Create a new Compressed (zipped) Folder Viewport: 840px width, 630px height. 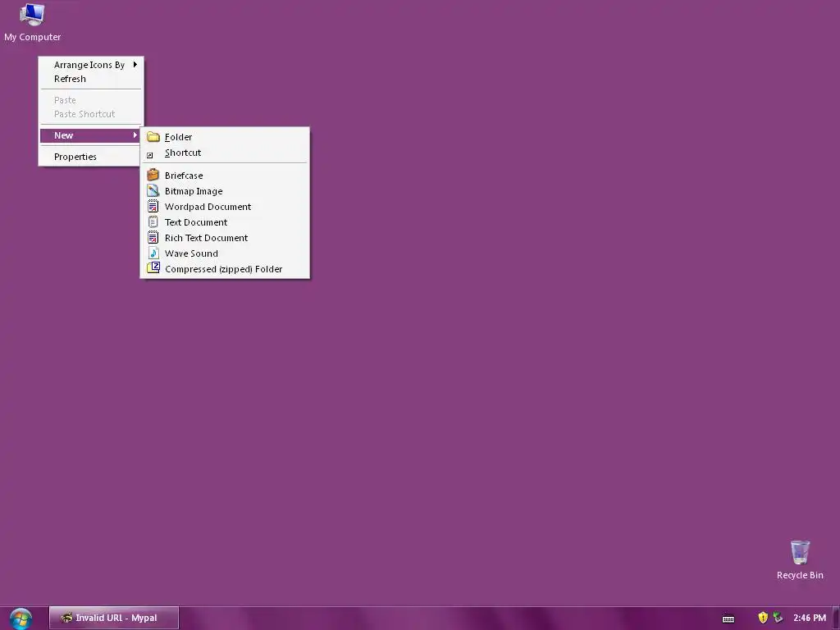pyautogui.click(x=225, y=269)
